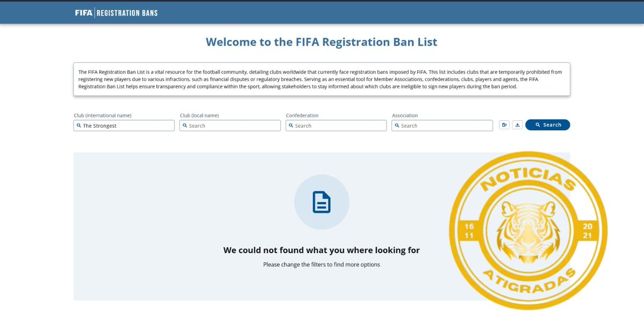The image size is (644, 330).
Task: Click the 'Club (local name)' label
Action: (199, 115)
